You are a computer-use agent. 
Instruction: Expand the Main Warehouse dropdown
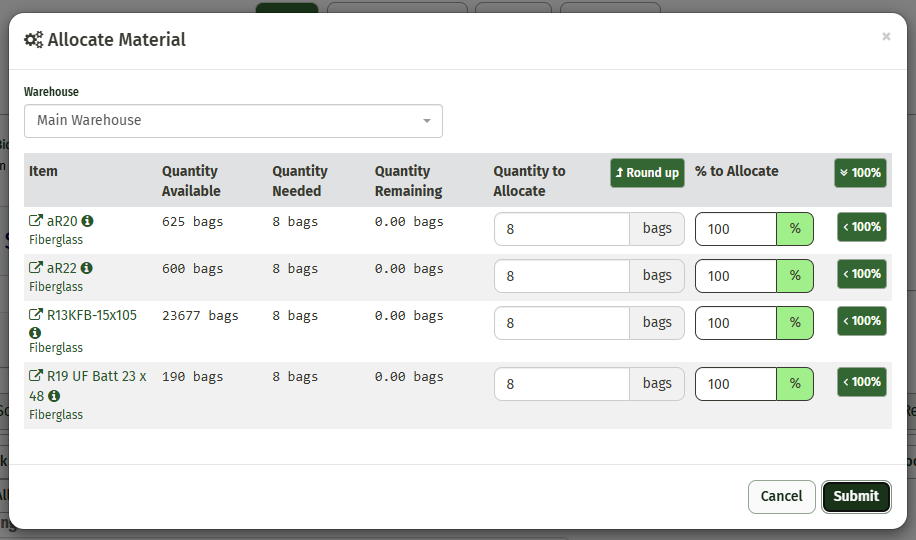point(233,121)
